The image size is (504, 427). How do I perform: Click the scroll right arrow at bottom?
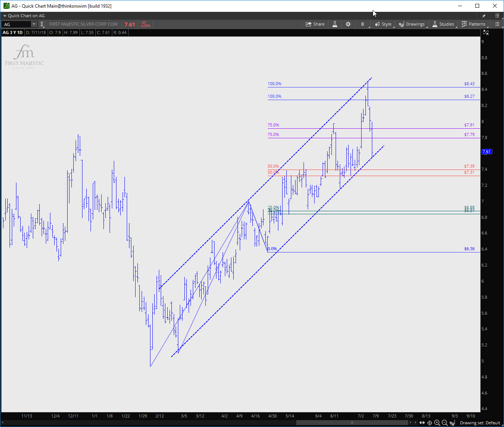415,423
